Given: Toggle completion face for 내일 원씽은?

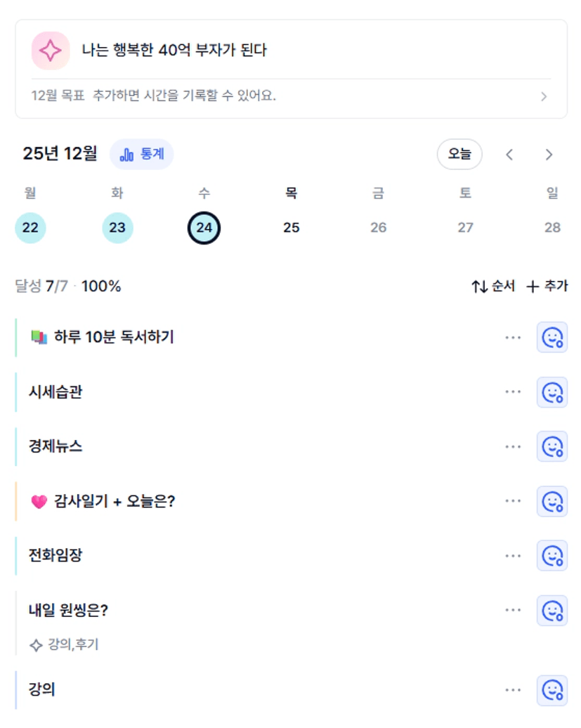Looking at the screenshot, I should [x=552, y=611].
